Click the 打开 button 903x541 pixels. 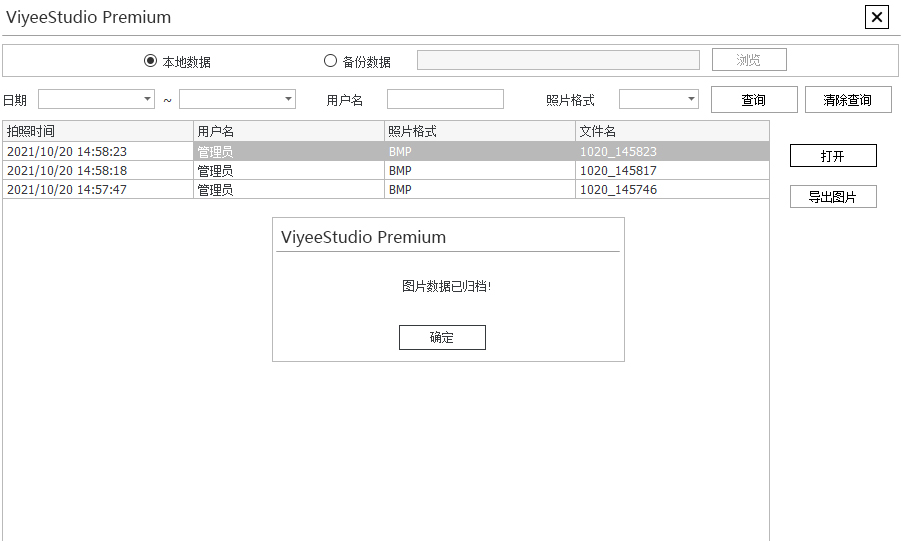point(832,156)
